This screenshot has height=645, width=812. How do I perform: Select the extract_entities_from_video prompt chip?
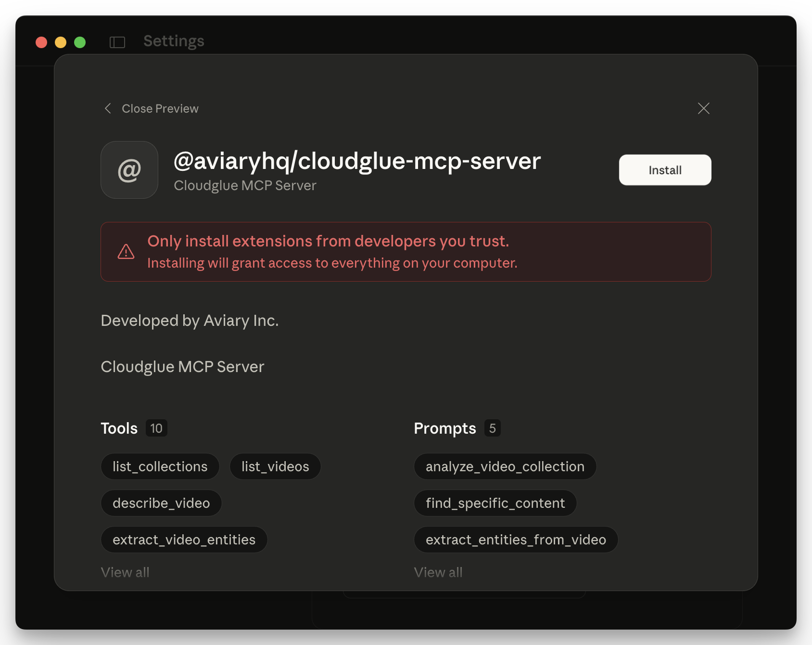[x=516, y=539]
